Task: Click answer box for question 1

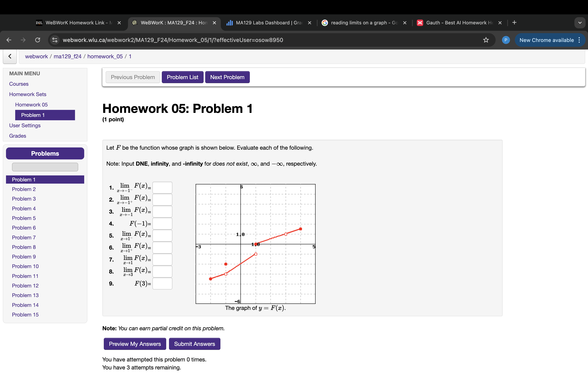Action: point(162,188)
